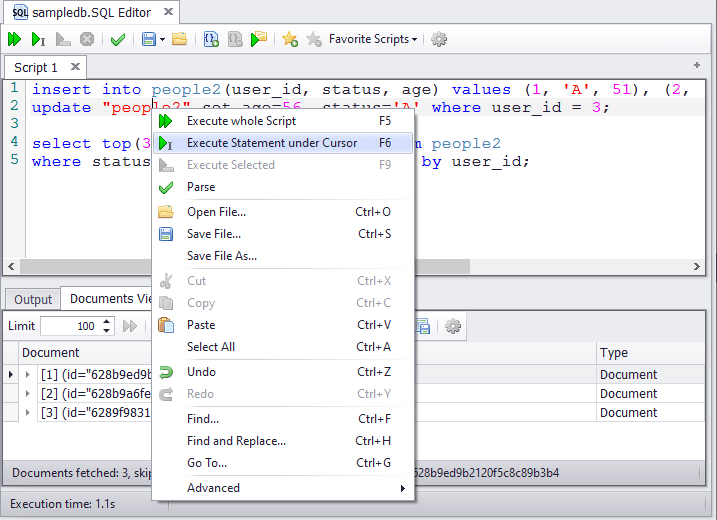Choose Undo from the context menu
Image resolution: width=717 pixels, height=520 pixels.
pos(283,372)
